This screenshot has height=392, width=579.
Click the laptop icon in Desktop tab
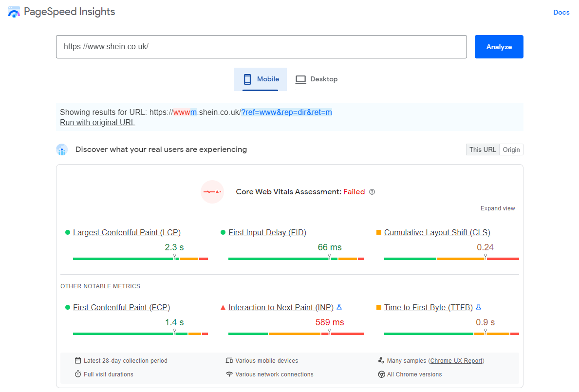(300, 79)
